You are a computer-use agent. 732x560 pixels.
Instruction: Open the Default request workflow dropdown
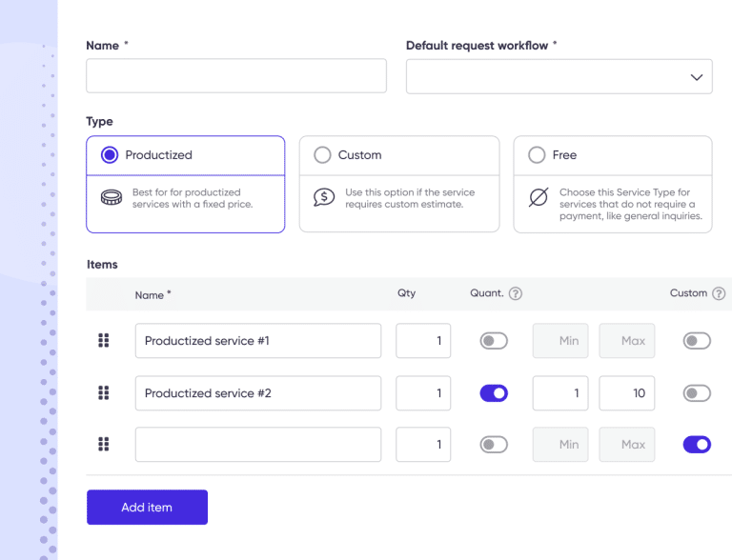(559, 77)
